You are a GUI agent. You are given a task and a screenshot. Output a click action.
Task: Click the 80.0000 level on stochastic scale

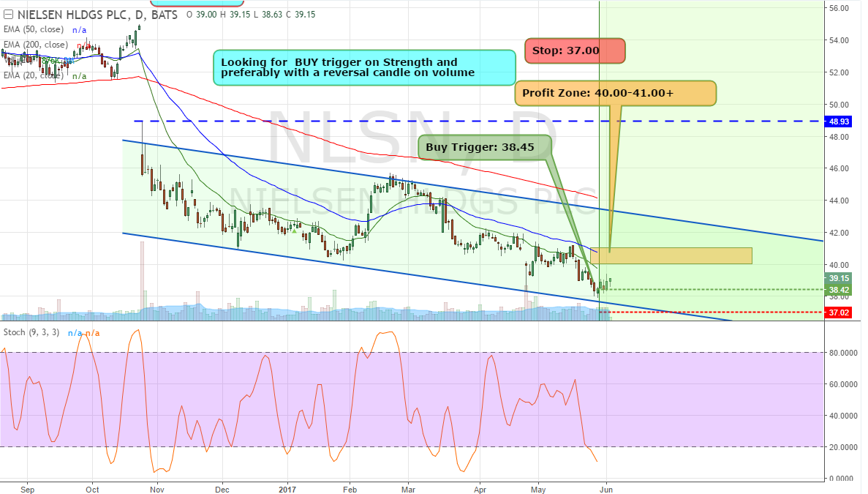click(842, 353)
